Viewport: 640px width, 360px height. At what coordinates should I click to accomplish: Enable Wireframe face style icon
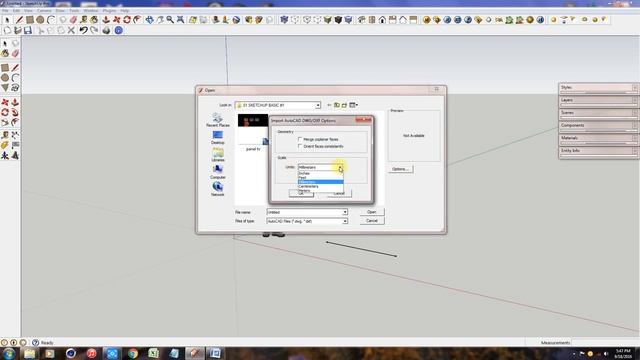[x=307, y=20]
